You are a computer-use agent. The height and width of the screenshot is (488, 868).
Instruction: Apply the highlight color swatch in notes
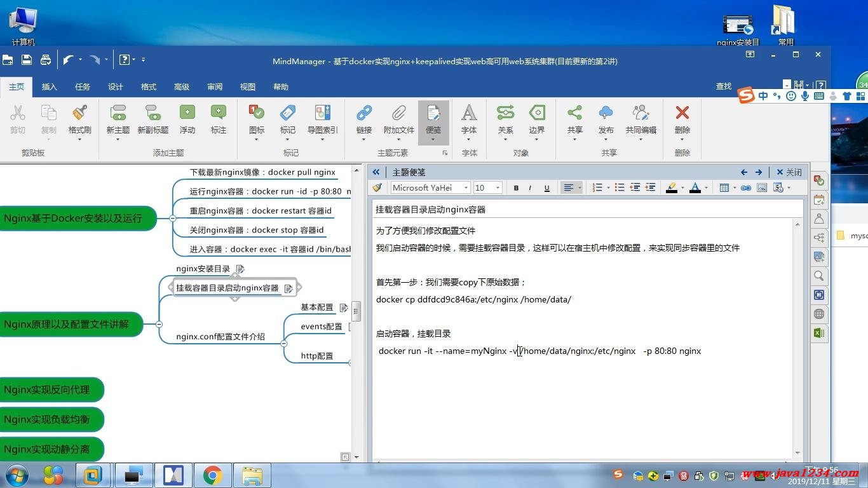[672, 187]
